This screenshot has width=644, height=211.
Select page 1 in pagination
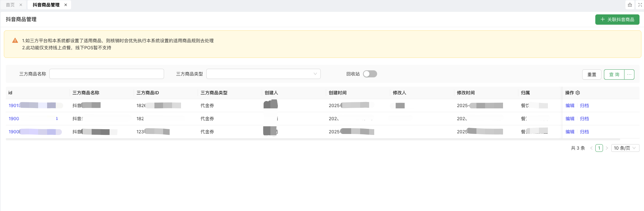[599, 148]
